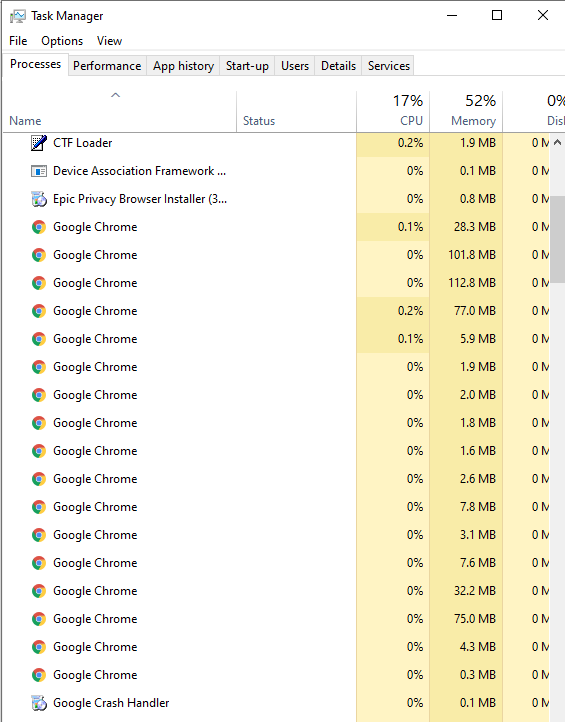Click the Chrome icon using 28.3 MB
This screenshot has height=722, width=565.
(39, 227)
